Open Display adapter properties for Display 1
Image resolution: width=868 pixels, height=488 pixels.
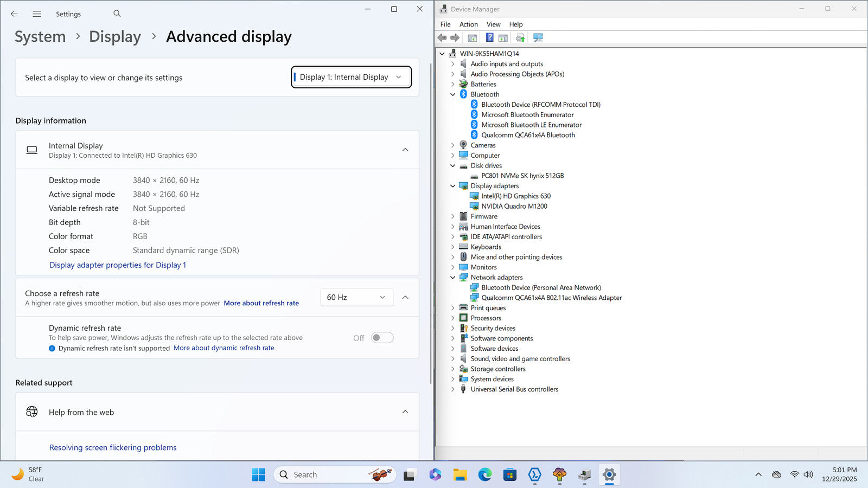tap(118, 265)
